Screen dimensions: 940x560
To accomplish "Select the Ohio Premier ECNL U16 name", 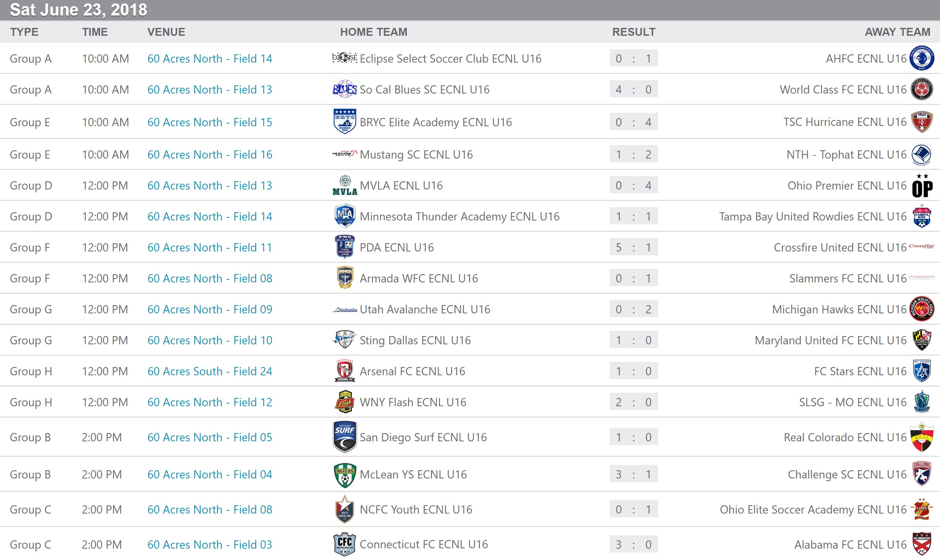I will pos(847,186).
